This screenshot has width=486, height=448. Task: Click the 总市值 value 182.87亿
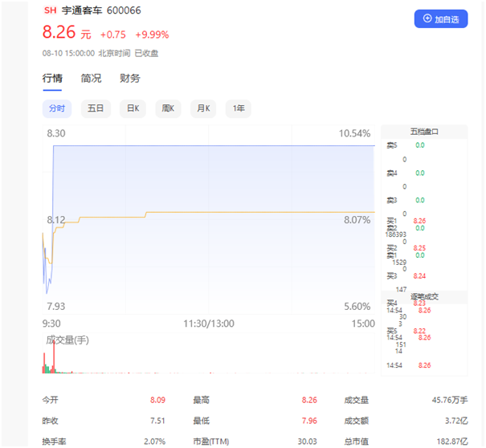(452, 442)
